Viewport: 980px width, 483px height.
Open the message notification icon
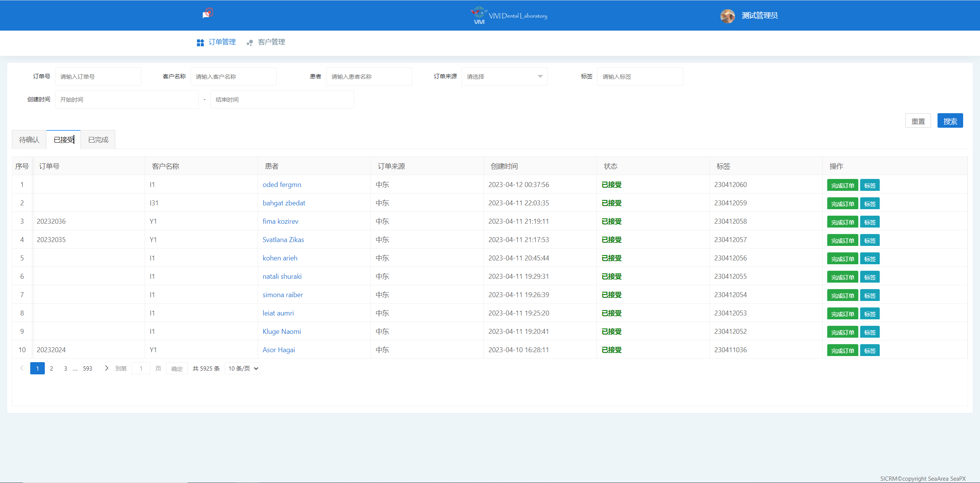pyautogui.click(x=207, y=13)
